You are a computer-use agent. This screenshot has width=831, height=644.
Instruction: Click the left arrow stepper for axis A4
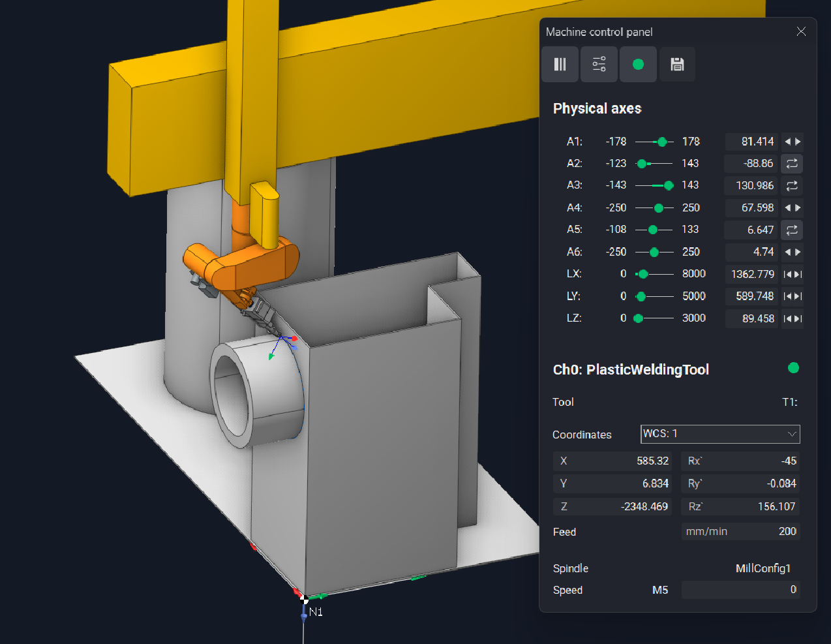coord(787,208)
